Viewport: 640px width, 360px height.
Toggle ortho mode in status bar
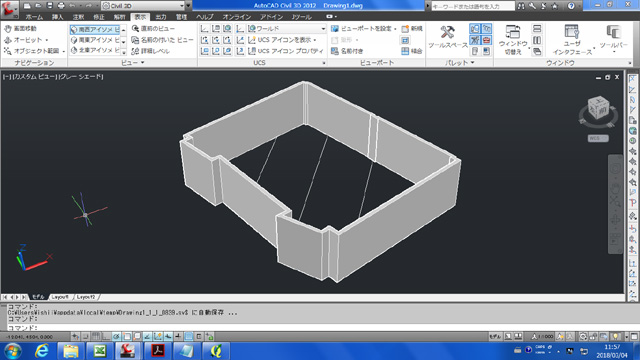[106, 337]
